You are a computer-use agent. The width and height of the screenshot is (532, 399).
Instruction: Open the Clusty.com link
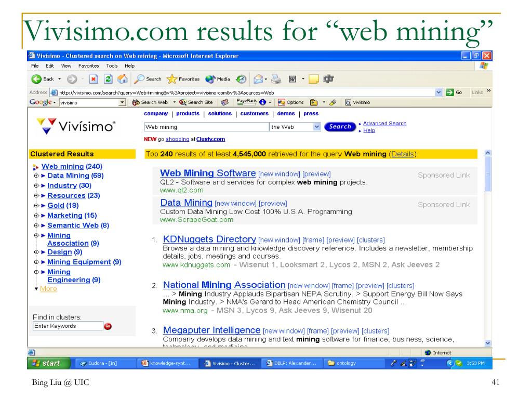point(210,139)
